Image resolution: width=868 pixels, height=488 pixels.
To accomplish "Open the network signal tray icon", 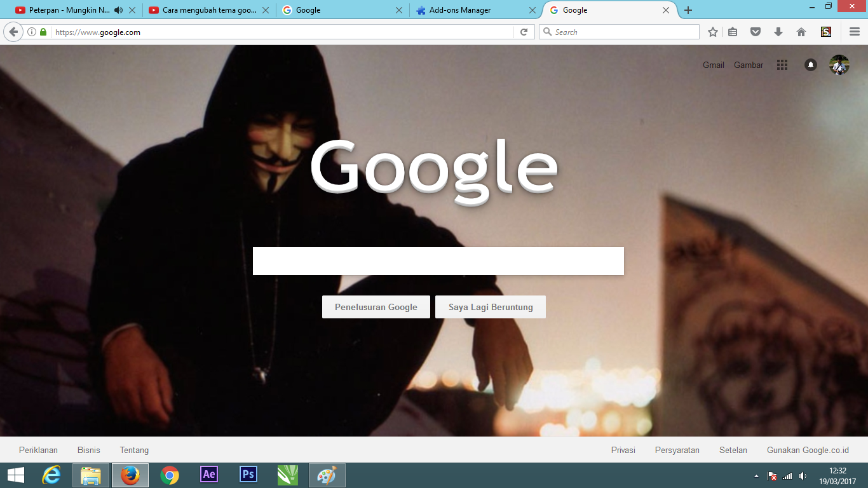I will coord(787,476).
